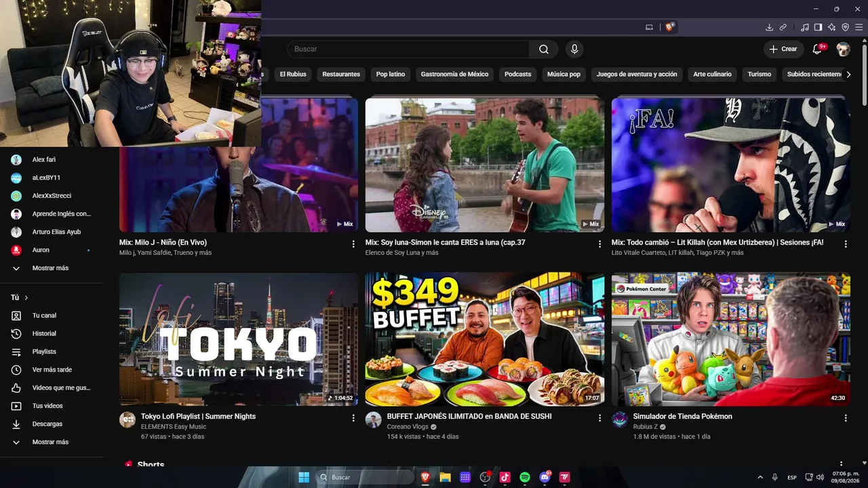Select the Música pop filter chip

point(564,75)
